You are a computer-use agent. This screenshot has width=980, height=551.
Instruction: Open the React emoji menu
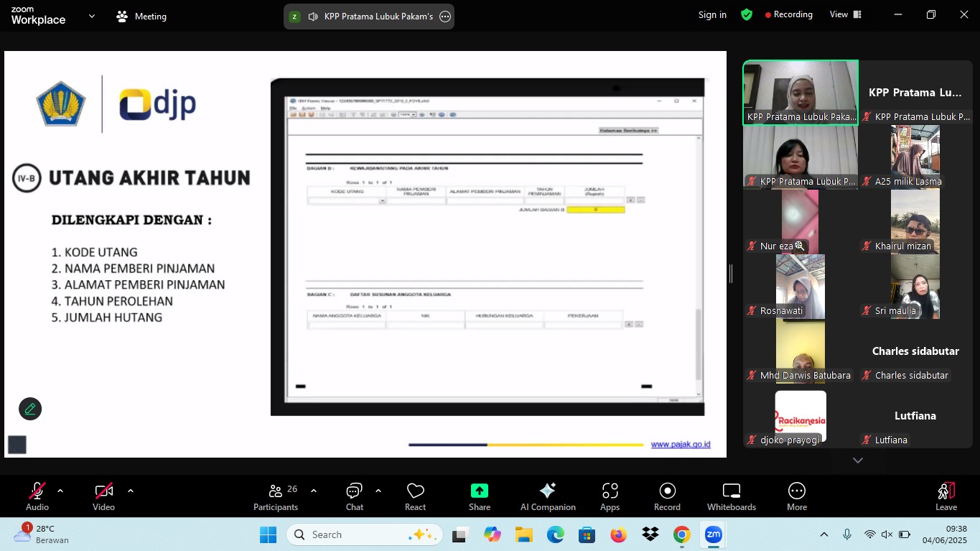pyautogui.click(x=415, y=497)
